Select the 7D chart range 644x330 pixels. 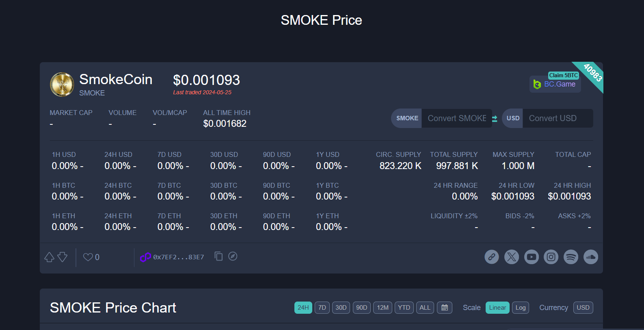tap(322, 308)
